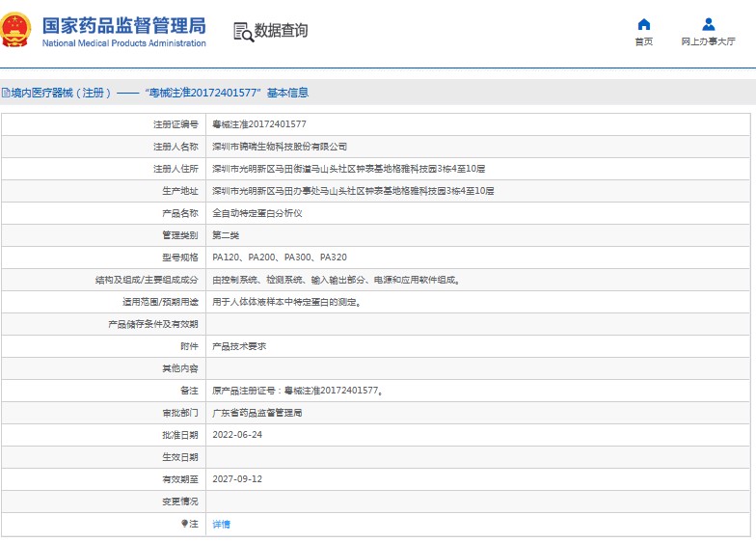Open 网上办事大厅 user icon
756x542 pixels.
point(708,24)
